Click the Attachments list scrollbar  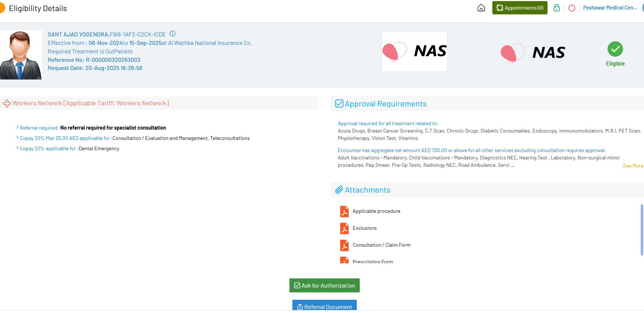point(642,230)
